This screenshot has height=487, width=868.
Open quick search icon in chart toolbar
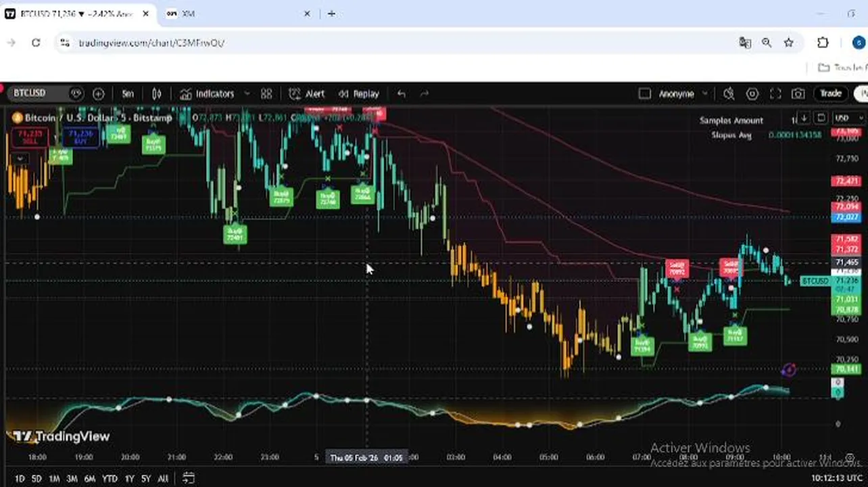pos(729,93)
